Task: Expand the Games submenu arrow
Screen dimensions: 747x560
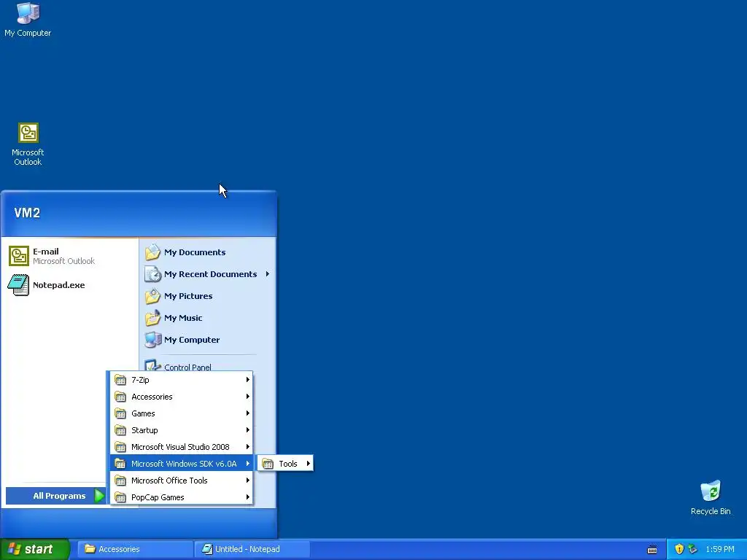Action: coord(248,413)
